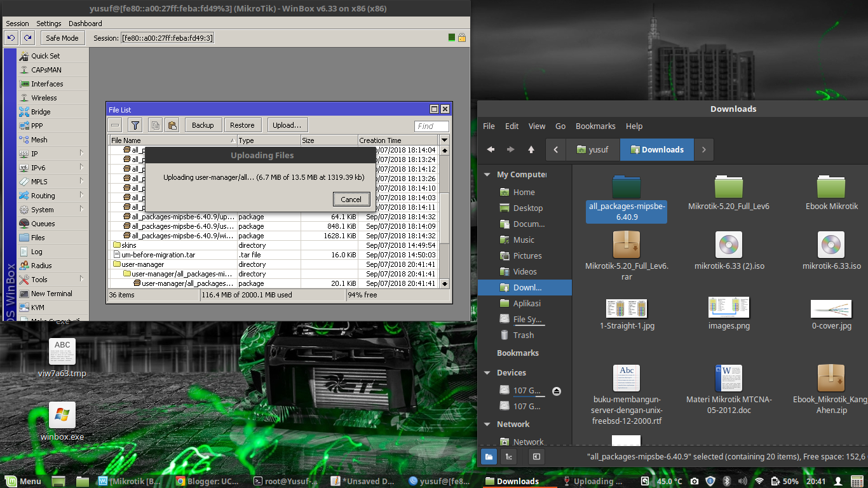Open Interfaces in WinBox sidebar

tap(48, 84)
